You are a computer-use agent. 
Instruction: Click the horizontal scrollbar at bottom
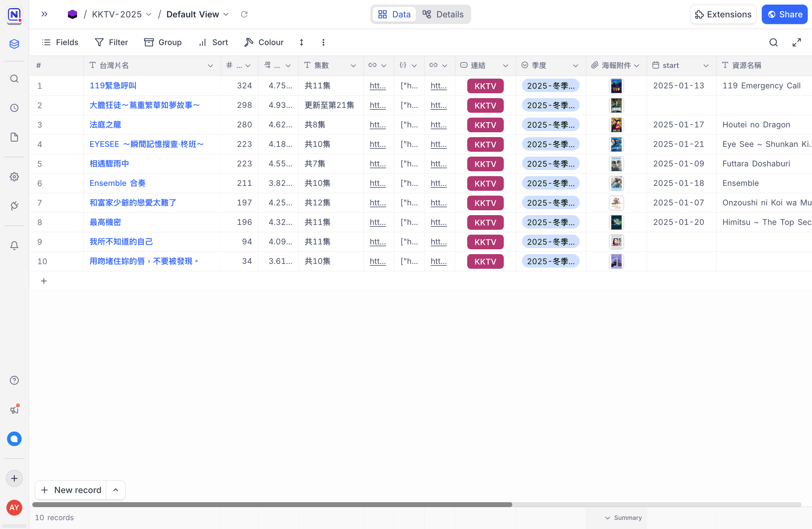coord(272,504)
